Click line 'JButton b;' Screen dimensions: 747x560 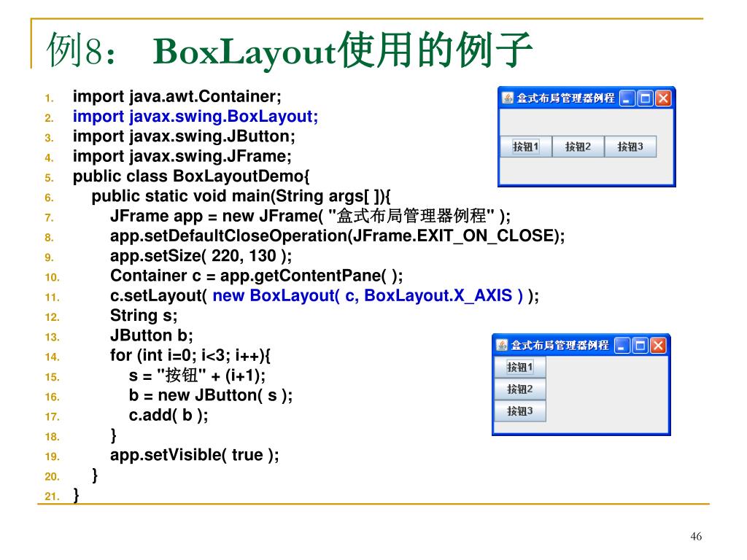point(152,335)
